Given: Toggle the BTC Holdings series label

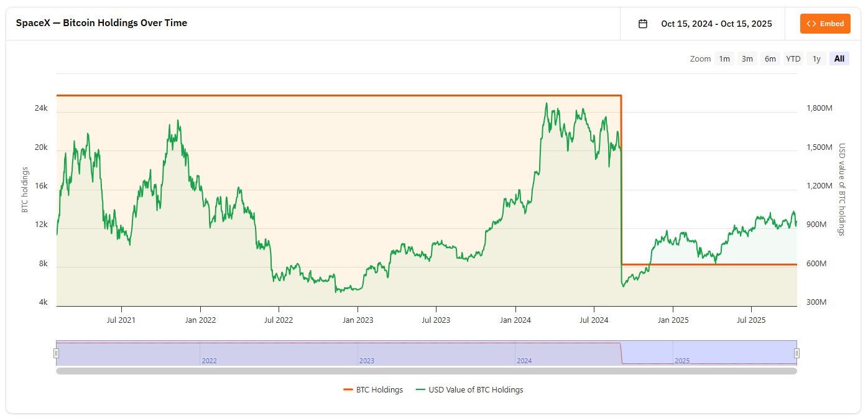Looking at the screenshot, I should tap(379, 390).
